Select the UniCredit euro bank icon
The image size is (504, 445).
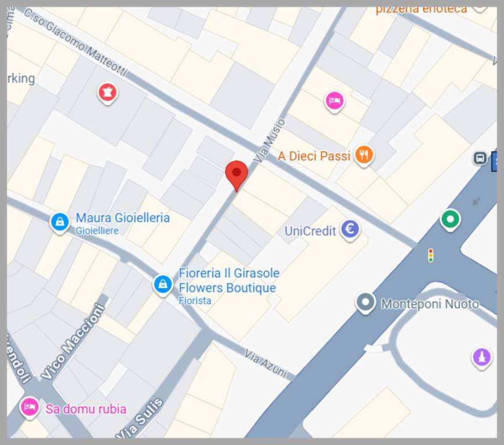coord(350,230)
